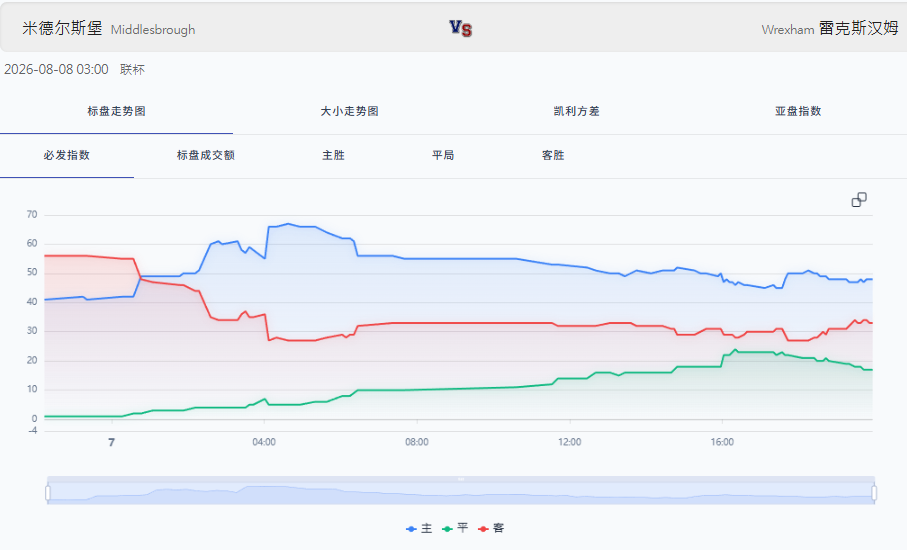Grab the right handle of zoom slider
The image size is (907, 550).
(874, 493)
